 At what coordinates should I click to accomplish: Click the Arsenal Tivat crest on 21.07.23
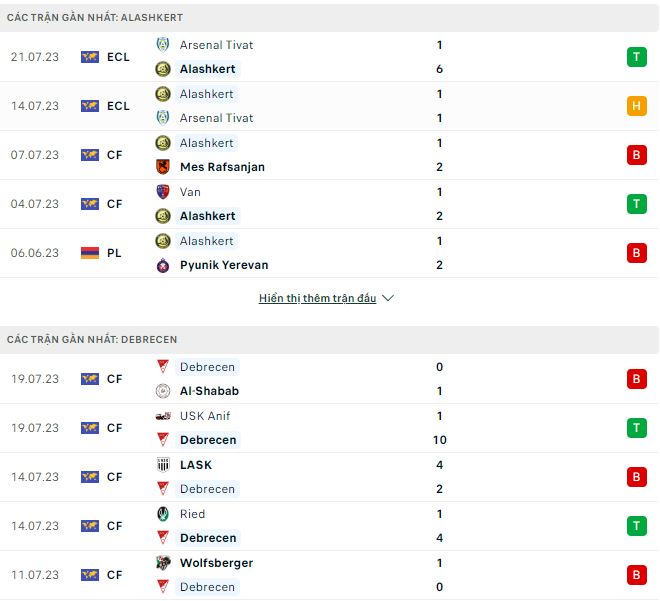click(x=163, y=45)
